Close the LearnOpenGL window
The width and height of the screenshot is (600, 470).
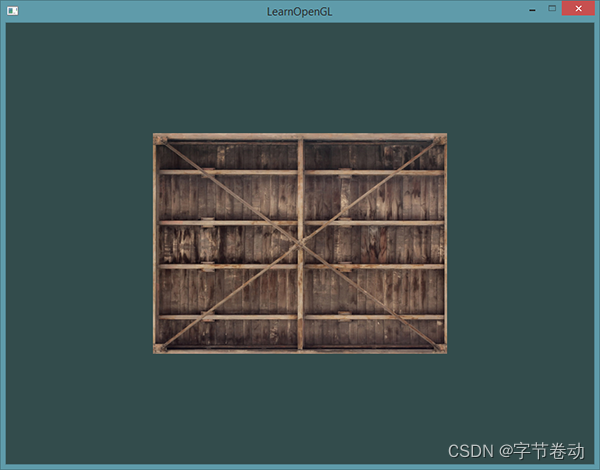click(578, 8)
